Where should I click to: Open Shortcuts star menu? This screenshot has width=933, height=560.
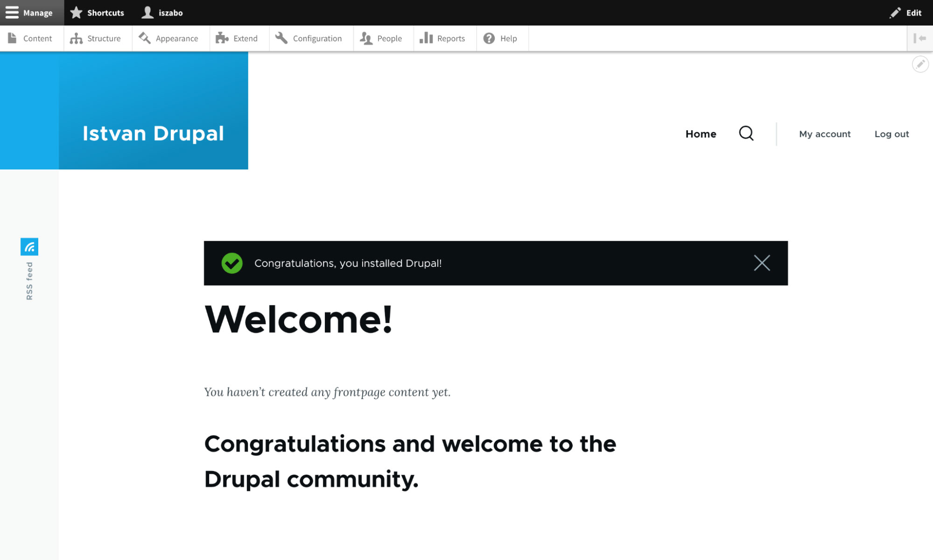pos(97,13)
